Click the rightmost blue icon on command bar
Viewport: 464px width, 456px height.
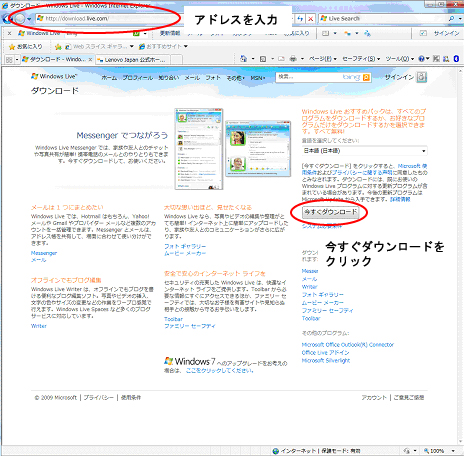click(456, 59)
